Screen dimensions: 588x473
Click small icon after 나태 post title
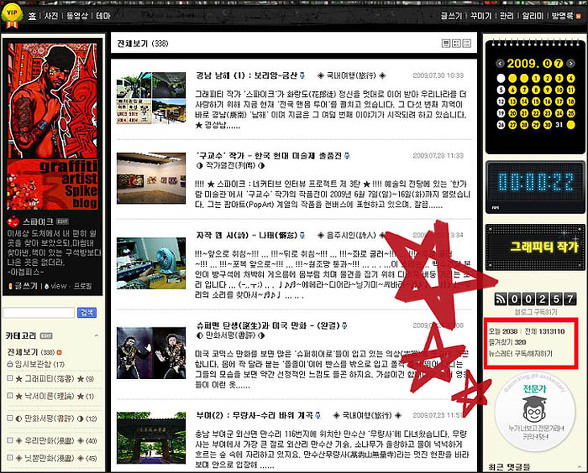[x=302, y=236]
